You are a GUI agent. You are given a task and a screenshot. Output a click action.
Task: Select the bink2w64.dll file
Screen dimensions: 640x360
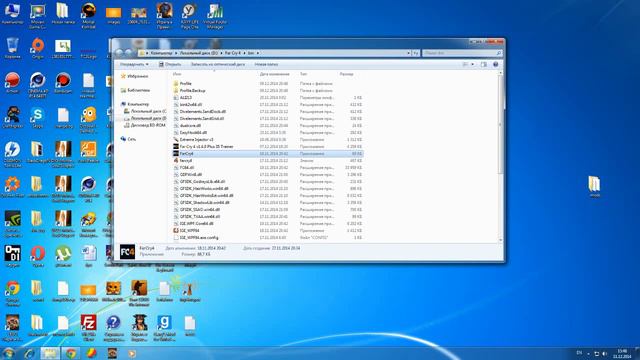[x=267, y=104]
